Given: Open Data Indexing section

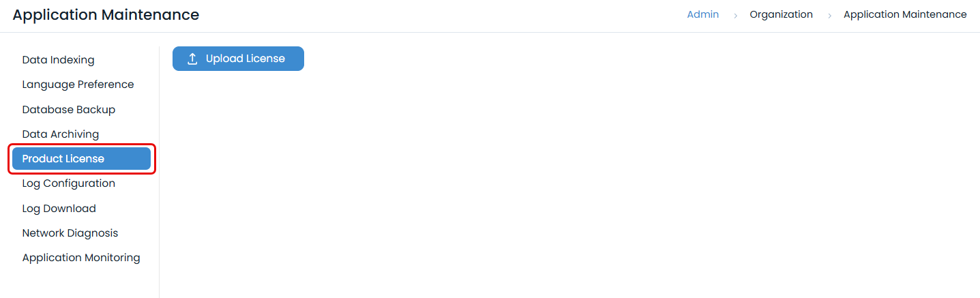Looking at the screenshot, I should tap(58, 60).
